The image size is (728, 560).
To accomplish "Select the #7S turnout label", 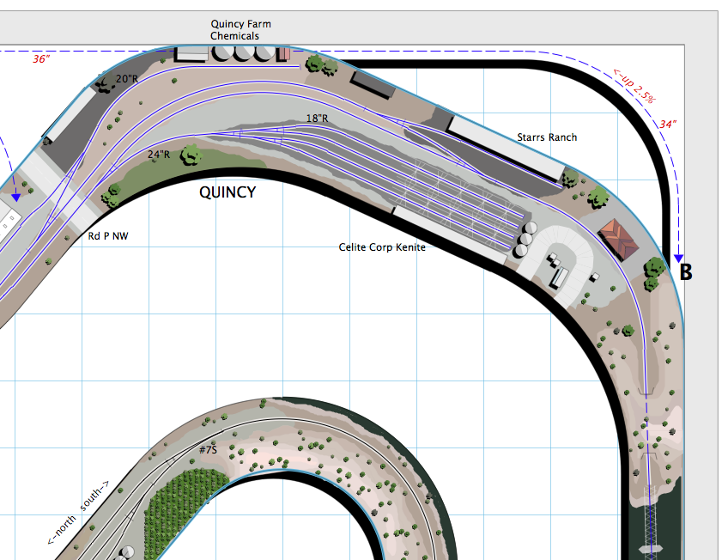I will click(x=207, y=449).
